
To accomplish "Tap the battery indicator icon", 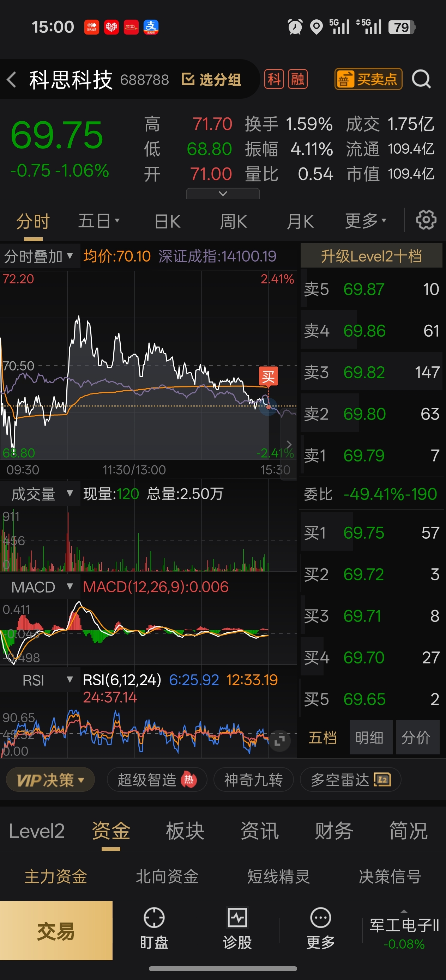I will coord(402,27).
